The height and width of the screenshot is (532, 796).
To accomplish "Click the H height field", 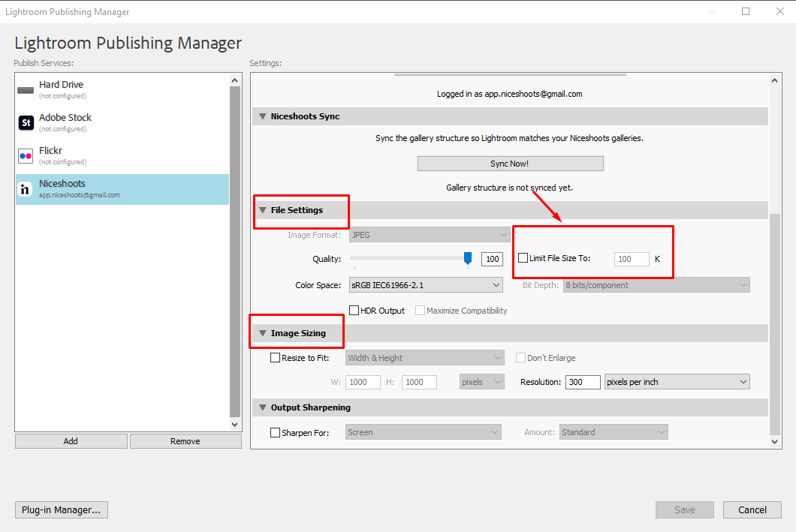I will point(419,382).
